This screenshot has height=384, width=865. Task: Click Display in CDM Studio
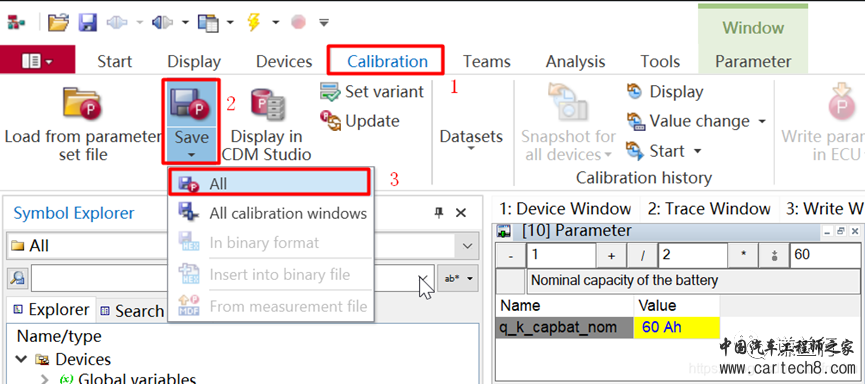coord(267,124)
